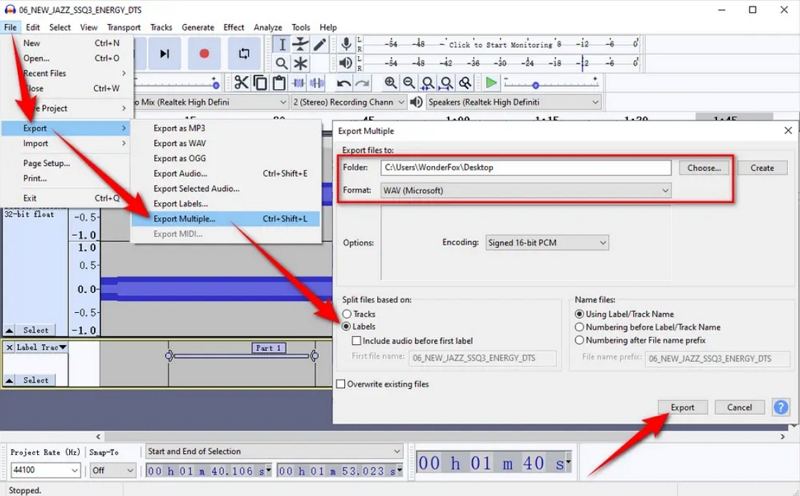Open the Format dropdown showing WAV (Microsoft)

point(526,190)
